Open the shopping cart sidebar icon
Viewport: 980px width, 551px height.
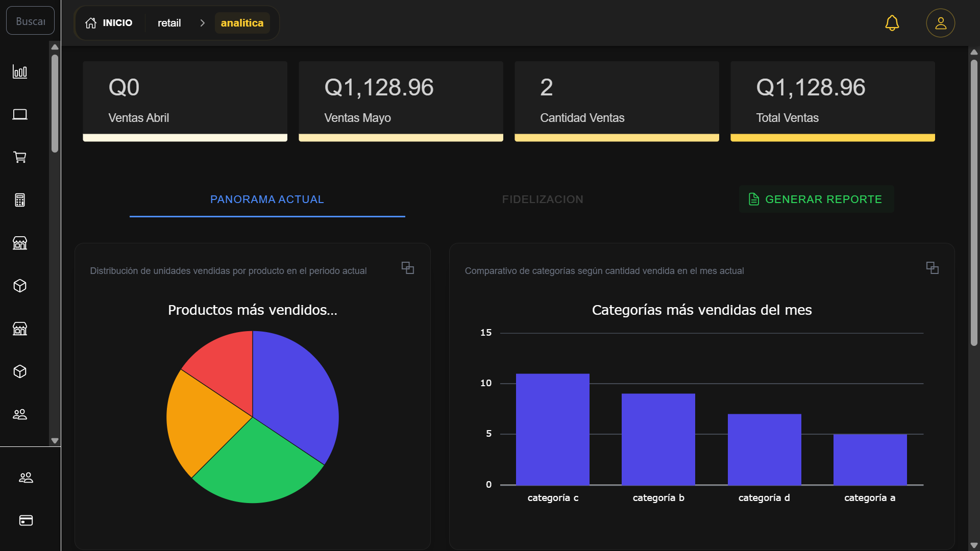pos(20,157)
